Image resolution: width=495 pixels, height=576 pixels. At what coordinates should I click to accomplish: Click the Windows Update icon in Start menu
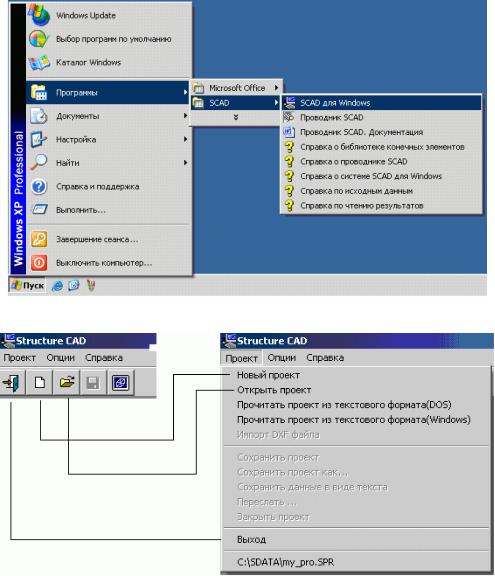[x=39, y=15]
